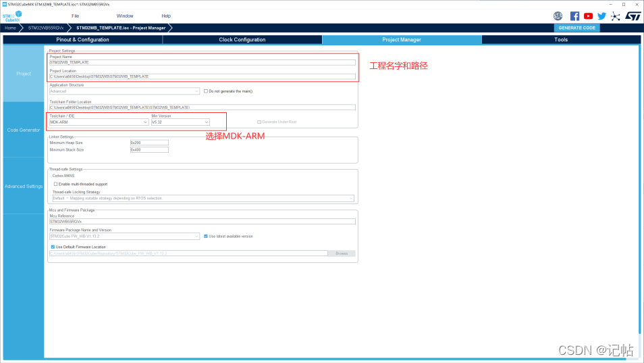644x363 pixels.
Task: Open the Twitter icon link
Action: tap(601, 16)
